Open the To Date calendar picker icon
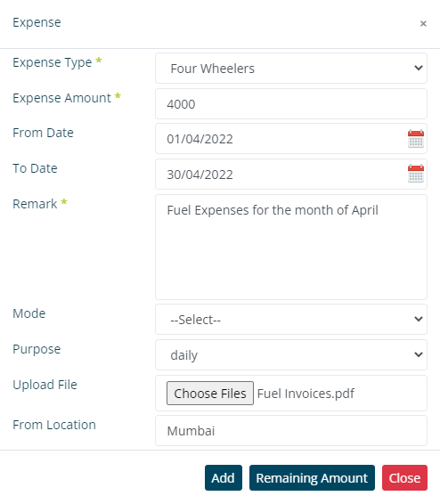 point(416,174)
